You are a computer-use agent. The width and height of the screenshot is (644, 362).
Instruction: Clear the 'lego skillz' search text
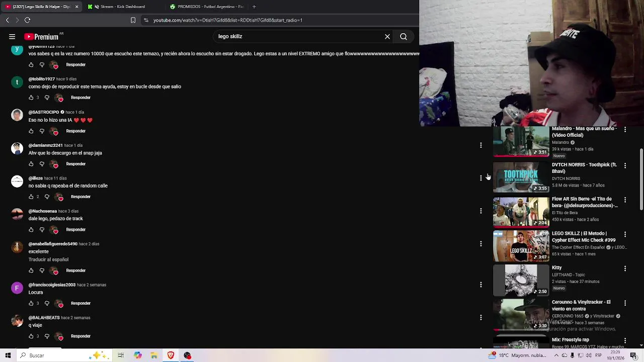click(x=387, y=37)
